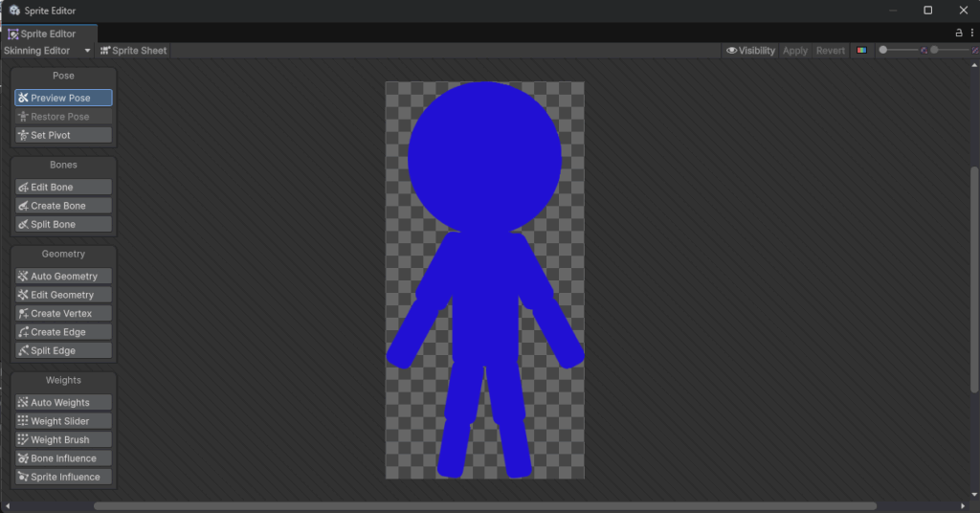Choose the Split Edge tool

coord(63,350)
